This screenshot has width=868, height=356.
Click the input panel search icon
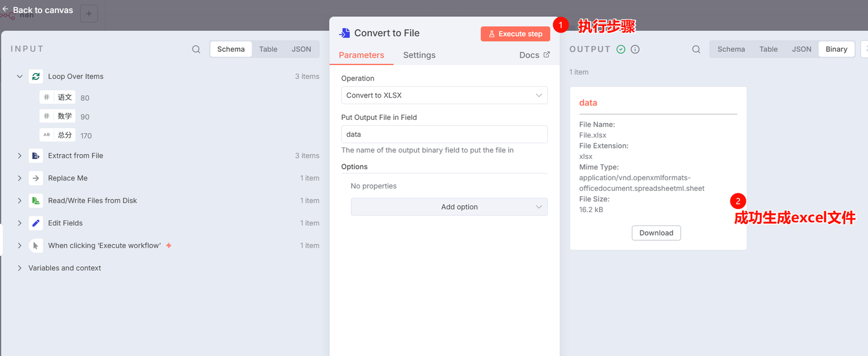coord(196,49)
